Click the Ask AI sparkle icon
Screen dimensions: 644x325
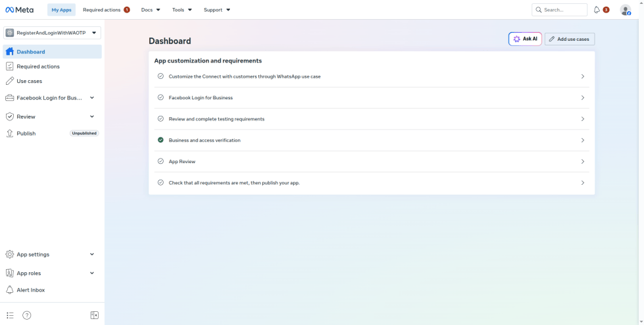click(517, 39)
